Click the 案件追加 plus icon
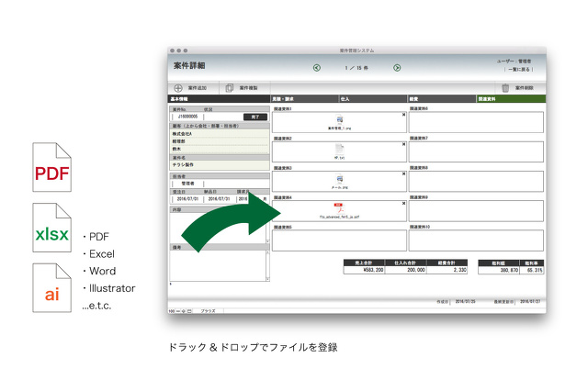Image resolution: width=588 pixels, height=391 pixels. pyautogui.click(x=178, y=88)
